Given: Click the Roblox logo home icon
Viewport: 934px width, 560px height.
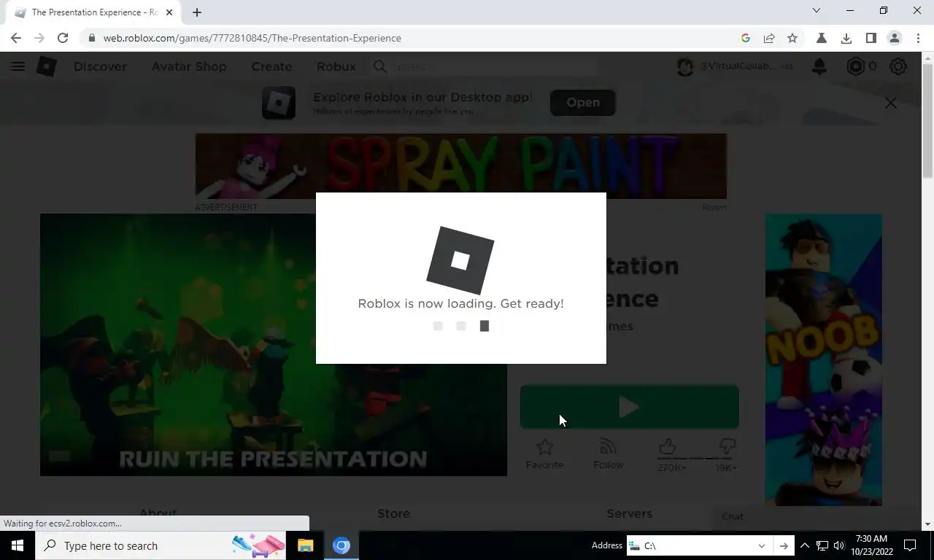Looking at the screenshot, I should 47,66.
